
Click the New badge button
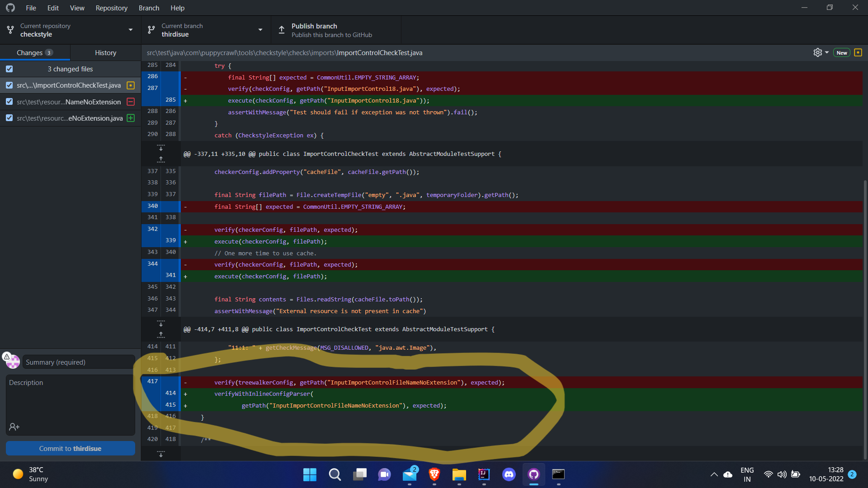(841, 53)
